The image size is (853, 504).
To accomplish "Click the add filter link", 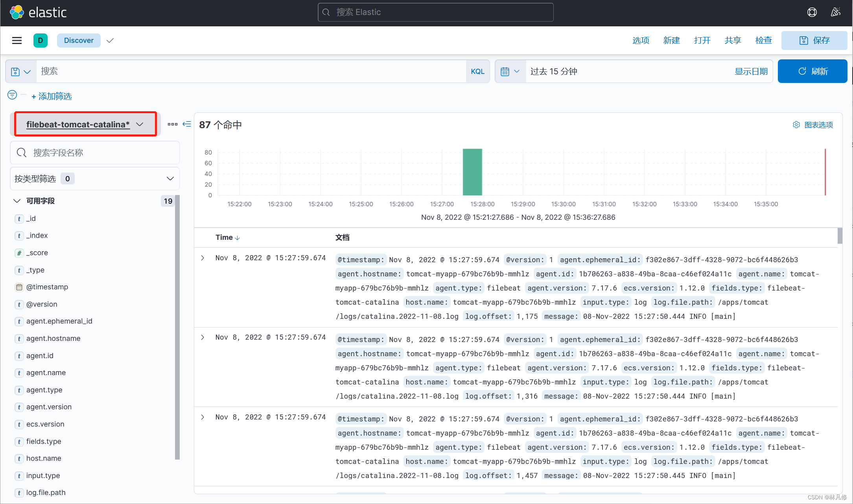I will tap(52, 96).
